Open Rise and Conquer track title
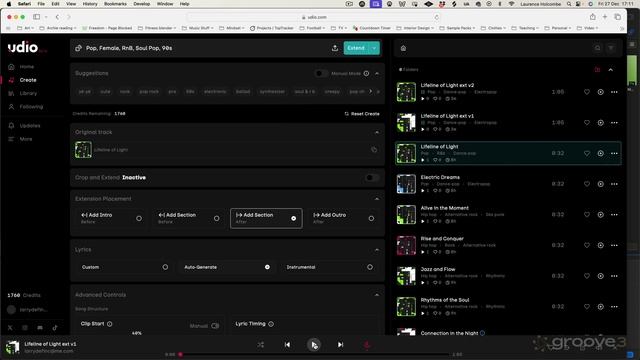Image resolution: width=640 pixels, height=360 pixels. tap(442, 238)
